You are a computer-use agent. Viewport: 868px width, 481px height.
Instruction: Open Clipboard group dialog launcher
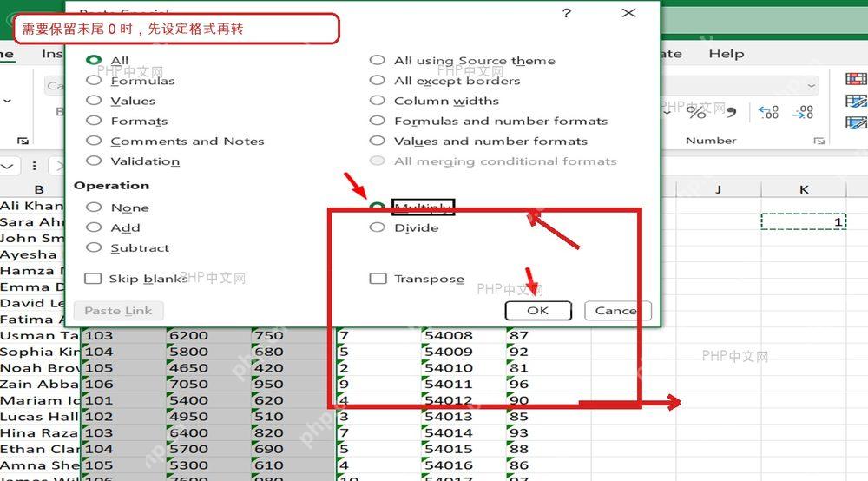pyautogui.click(x=23, y=142)
